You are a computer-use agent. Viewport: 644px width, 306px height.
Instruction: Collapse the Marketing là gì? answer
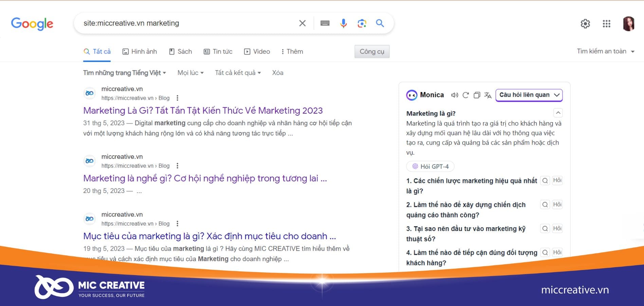coord(558,113)
